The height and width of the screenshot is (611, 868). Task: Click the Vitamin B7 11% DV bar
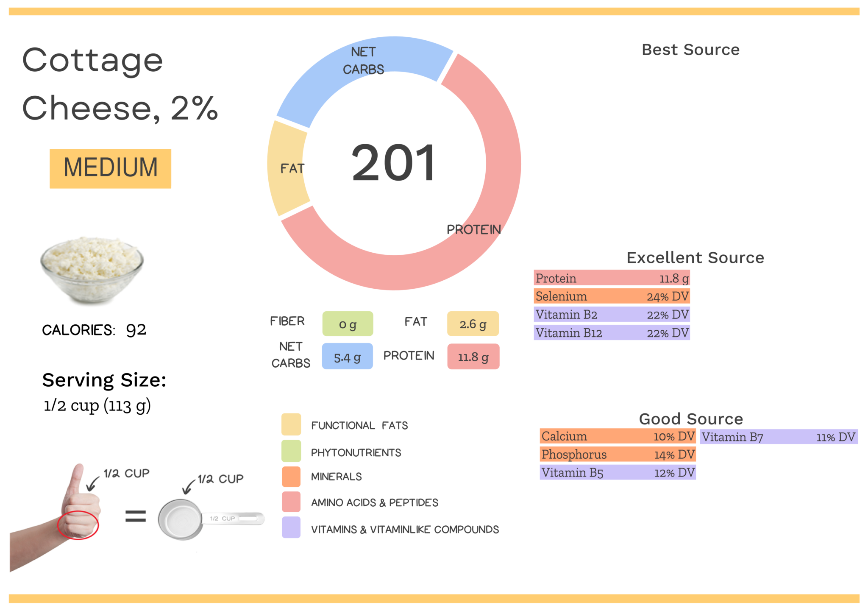(x=779, y=437)
